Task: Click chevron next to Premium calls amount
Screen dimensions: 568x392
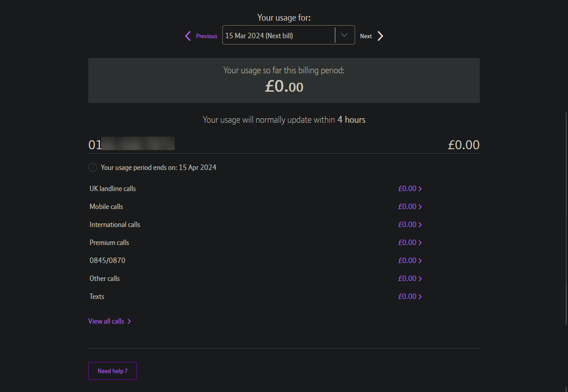Action: pos(420,243)
